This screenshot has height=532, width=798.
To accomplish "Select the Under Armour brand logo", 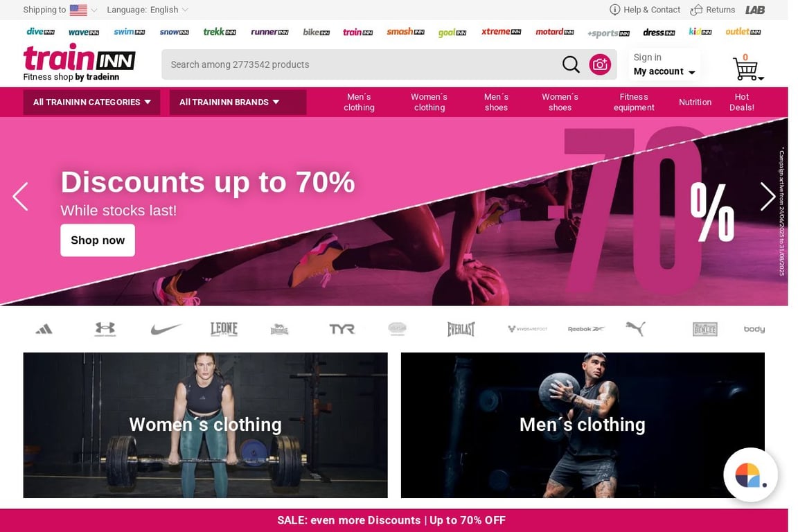I will pos(105,329).
